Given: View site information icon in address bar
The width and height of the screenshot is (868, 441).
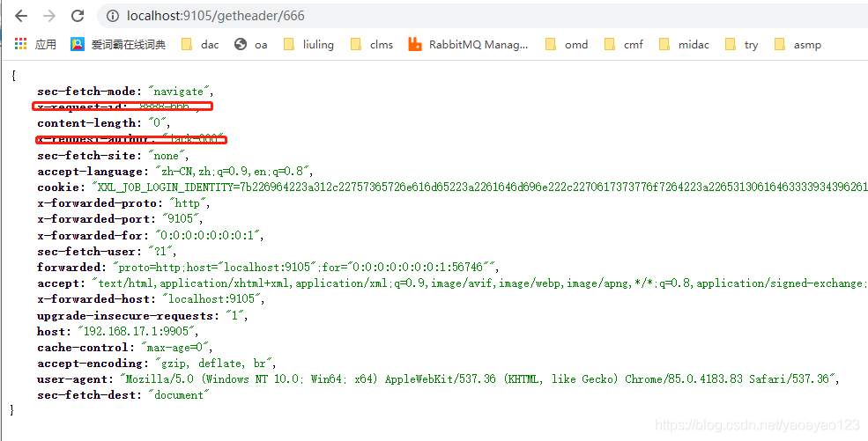Looking at the screenshot, I should [113, 16].
